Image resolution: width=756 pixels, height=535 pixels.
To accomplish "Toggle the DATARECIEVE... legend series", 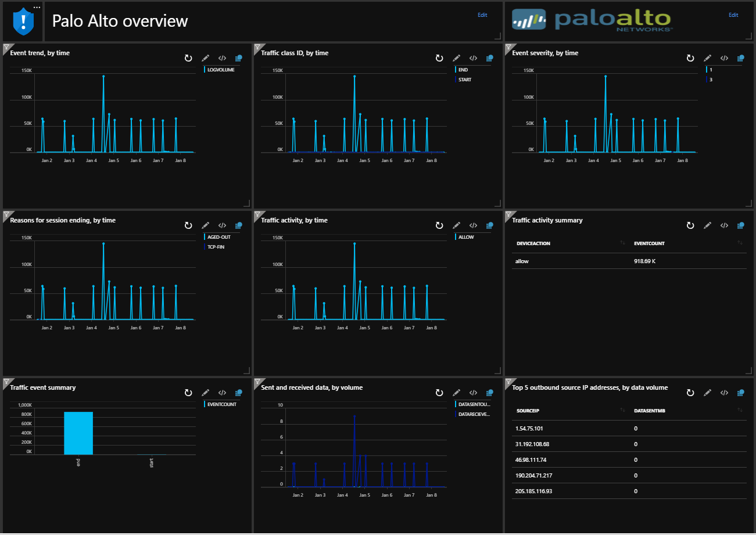I will (x=473, y=414).
